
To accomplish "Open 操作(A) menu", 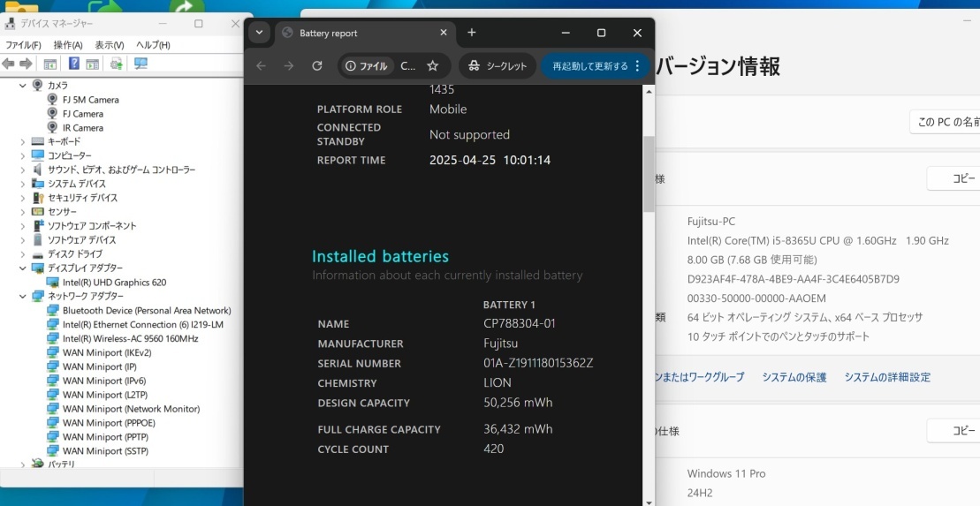I will click(67, 45).
